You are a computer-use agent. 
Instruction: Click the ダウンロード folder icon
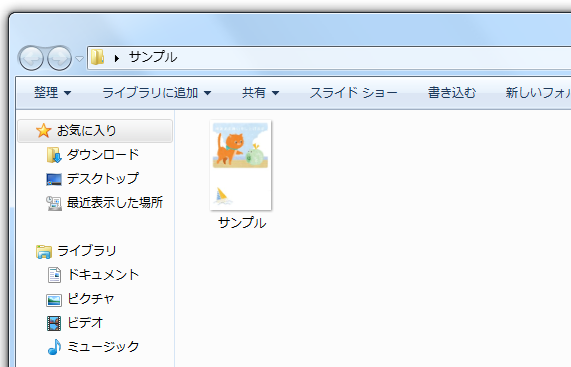pyautogui.click(x=54, y=155)
